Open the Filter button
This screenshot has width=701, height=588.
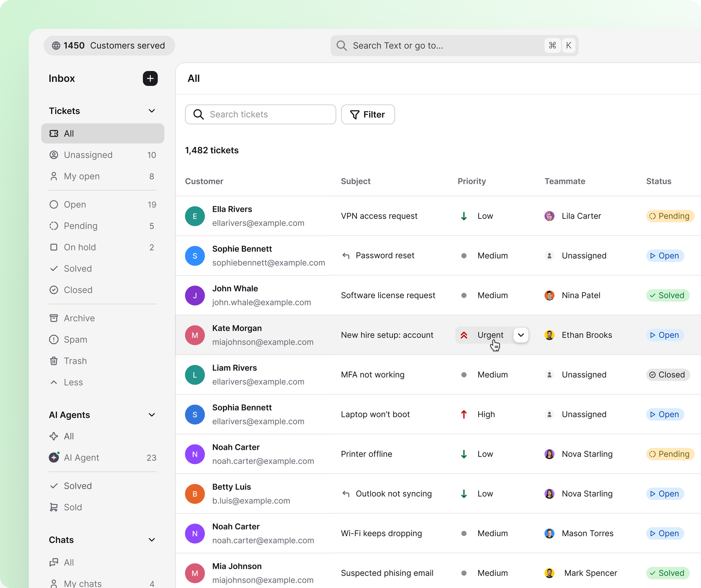[x=368, y=115]
